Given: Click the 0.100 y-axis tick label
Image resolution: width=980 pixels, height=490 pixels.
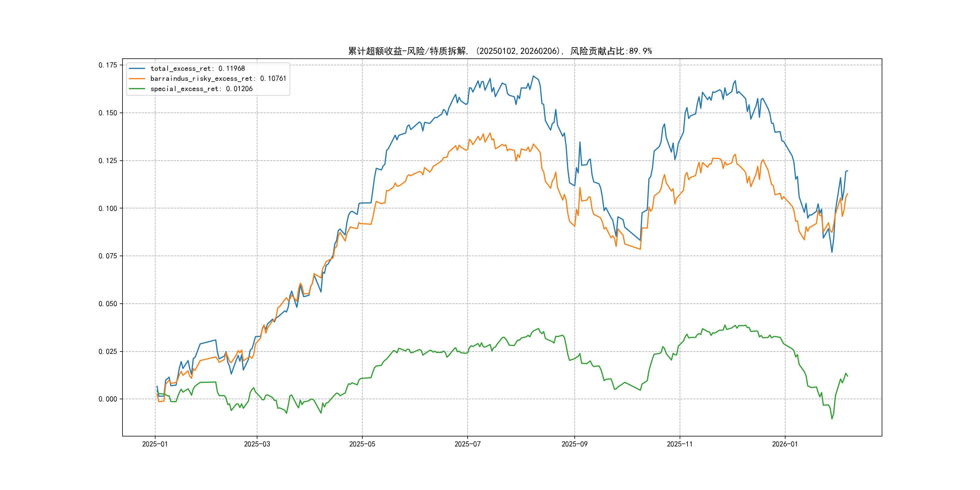Looking at the screenshot, I should pos(108,208).
